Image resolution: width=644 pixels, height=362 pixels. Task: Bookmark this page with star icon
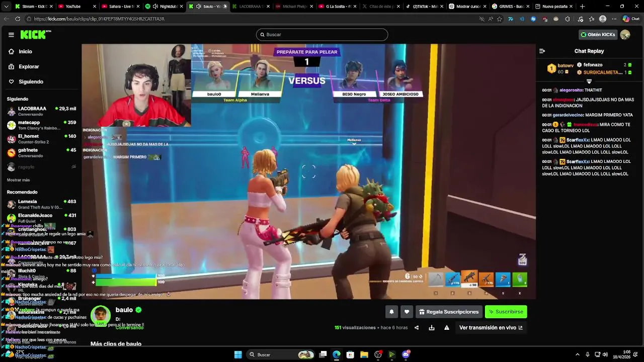(499, 19)
